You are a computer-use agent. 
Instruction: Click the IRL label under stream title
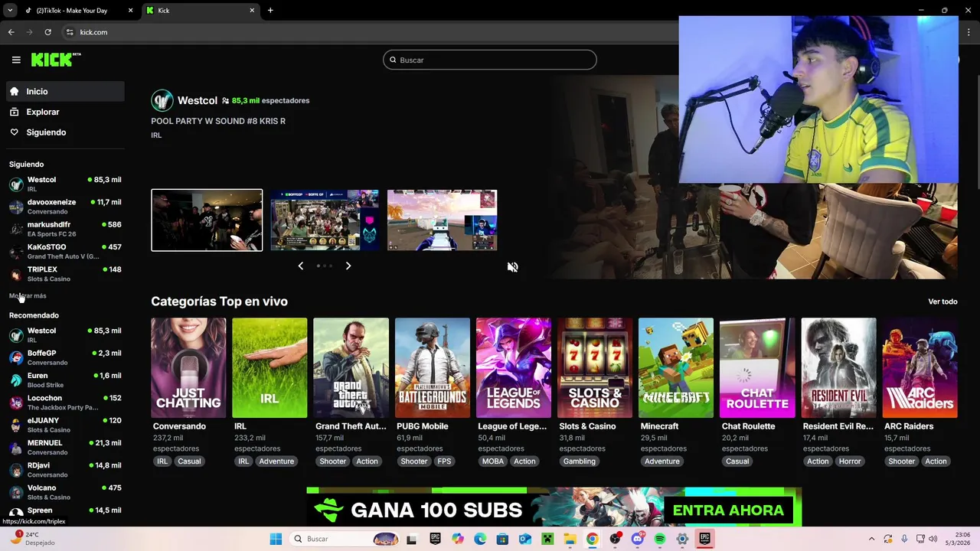coord(156,135)
